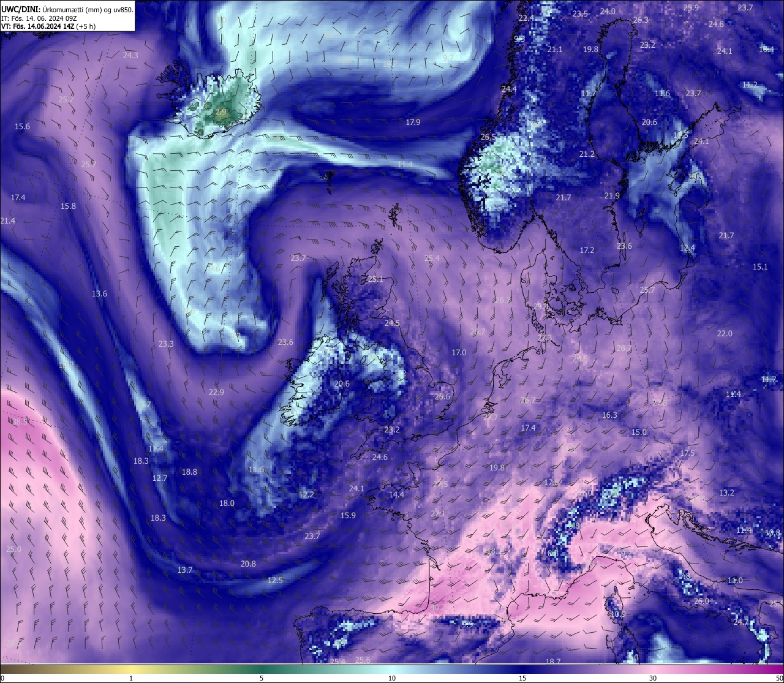784x683 pixels.
Task: Click the 12.5 value on the map
Action: click(275, 580)
